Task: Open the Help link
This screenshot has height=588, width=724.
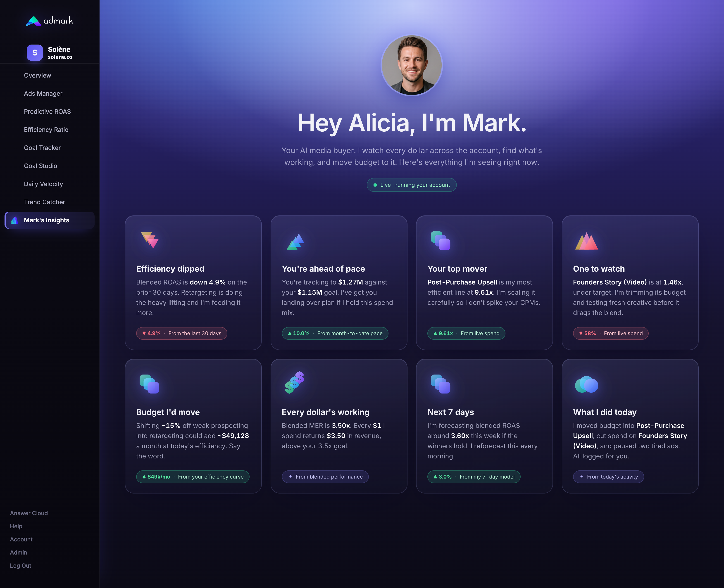Action: coord(16,526)
